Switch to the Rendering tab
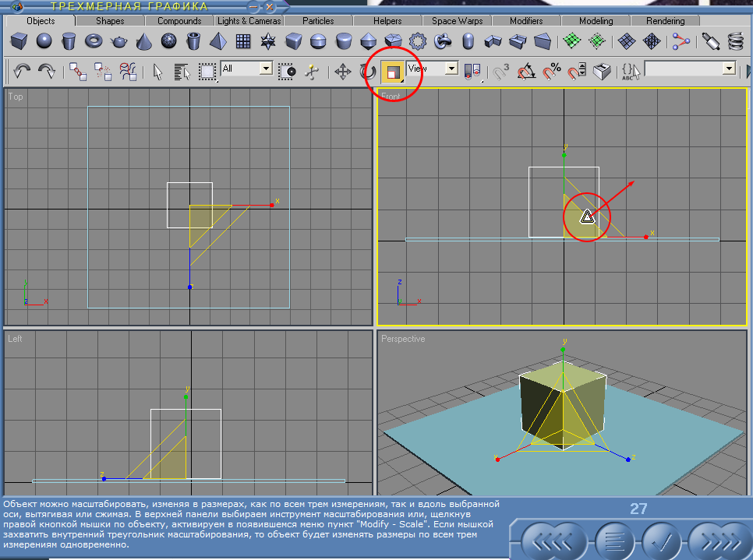The width and height of the screenshot is (753, 560). pyautogui.click(x=665, y=20)
